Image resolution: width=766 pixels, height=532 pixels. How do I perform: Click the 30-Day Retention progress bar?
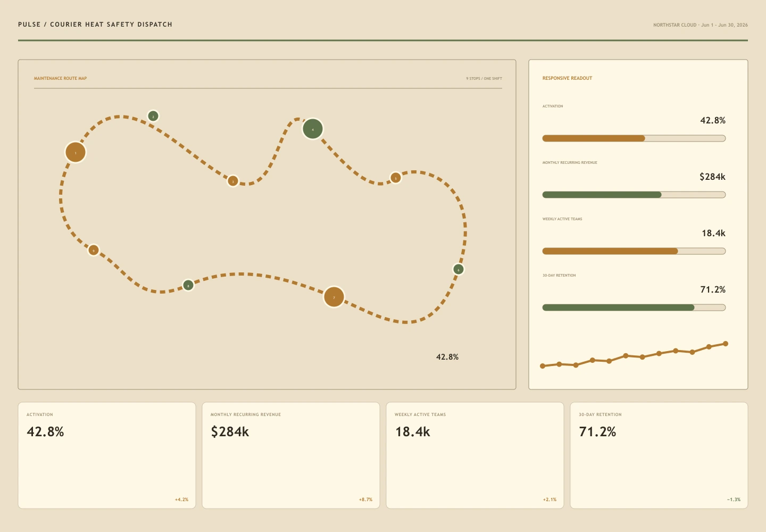(634, 307)
